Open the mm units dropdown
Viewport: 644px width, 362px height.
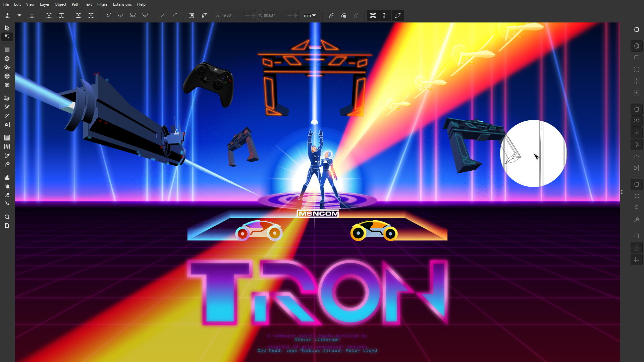(x=310, y=15)
